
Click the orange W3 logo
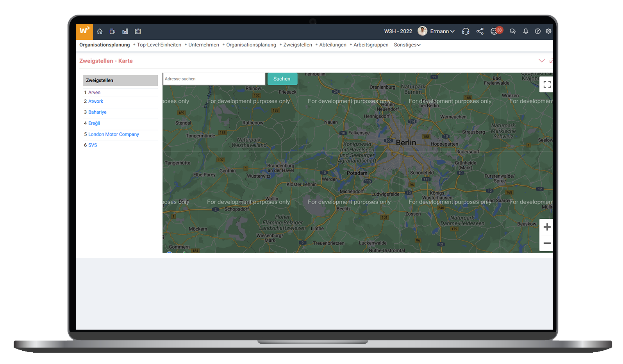[x=84, y=31]
